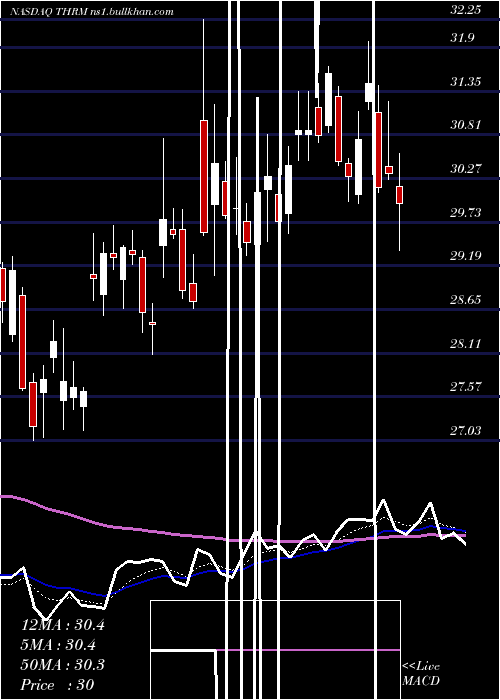The width and height of the screenshot is (500, 700).
Task: Click the Price : 30 readout
Action: [x=58, y=685]
